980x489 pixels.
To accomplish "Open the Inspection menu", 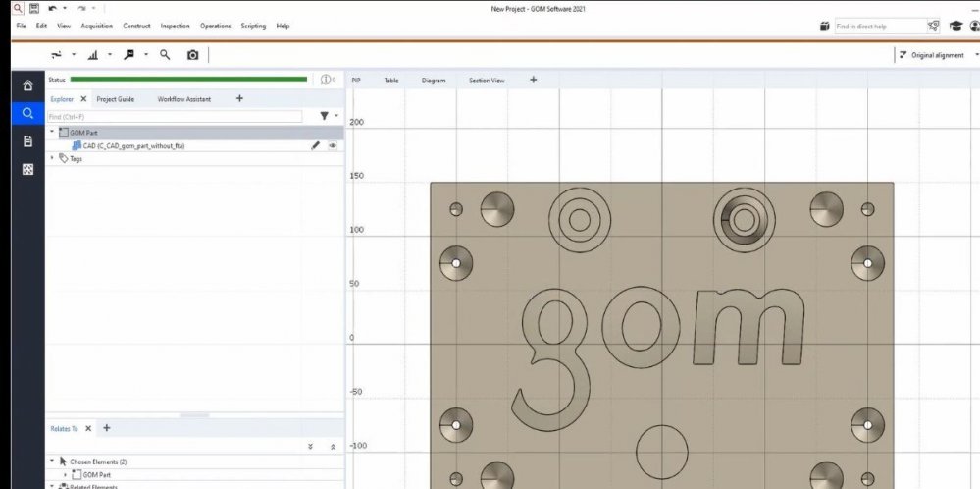I will pos(175,26).
